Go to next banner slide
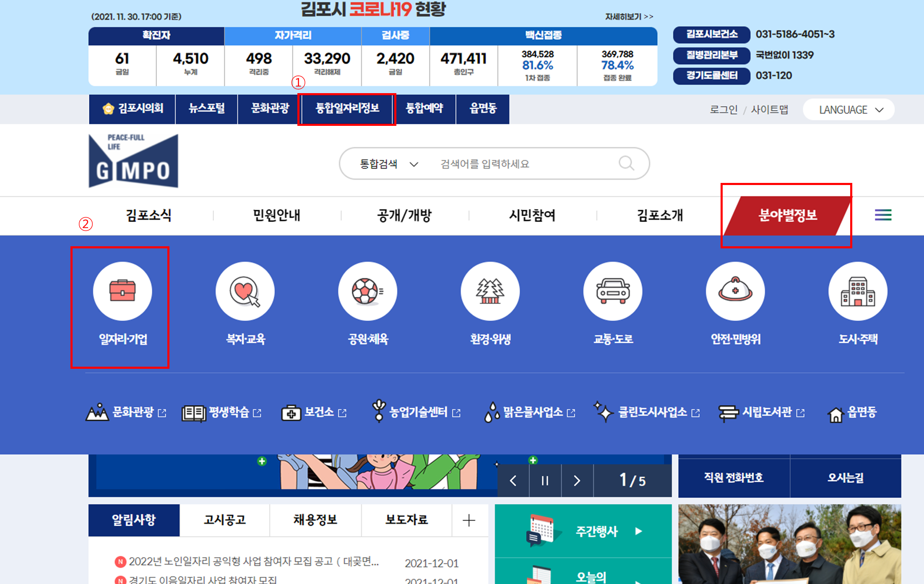Viewport: 924px width, 584px height. point(577,480)
